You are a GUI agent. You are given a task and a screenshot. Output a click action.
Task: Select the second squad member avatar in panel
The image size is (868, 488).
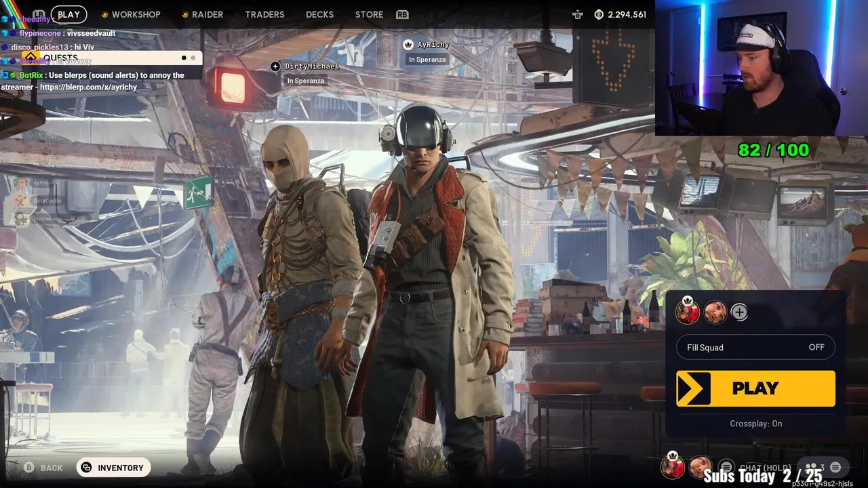click(x=715, y=312)
